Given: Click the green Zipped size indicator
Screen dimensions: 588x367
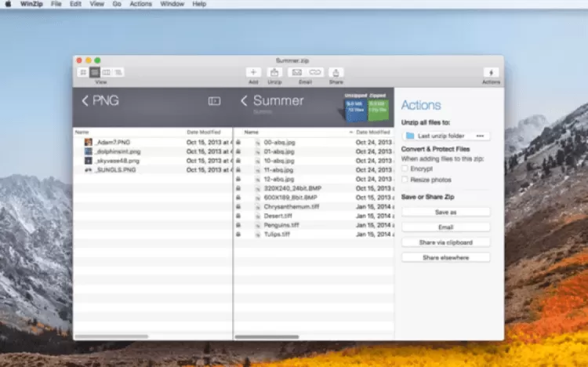Looking at the screenshot, I should 377,109.
